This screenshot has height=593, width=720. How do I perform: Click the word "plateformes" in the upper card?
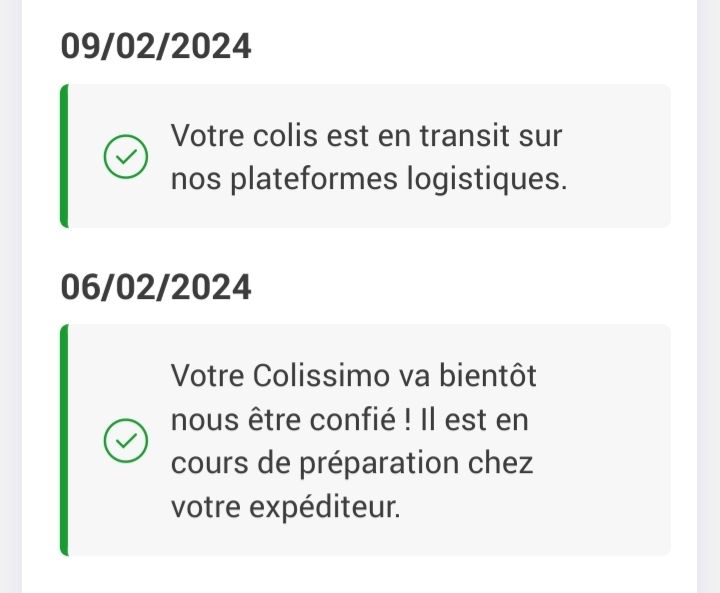point(314,180)
